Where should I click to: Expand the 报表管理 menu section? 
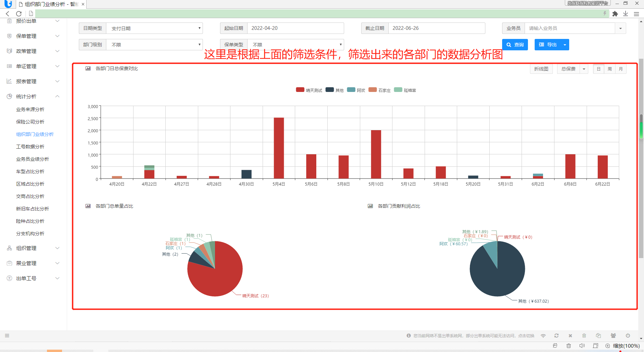(57, 81)
